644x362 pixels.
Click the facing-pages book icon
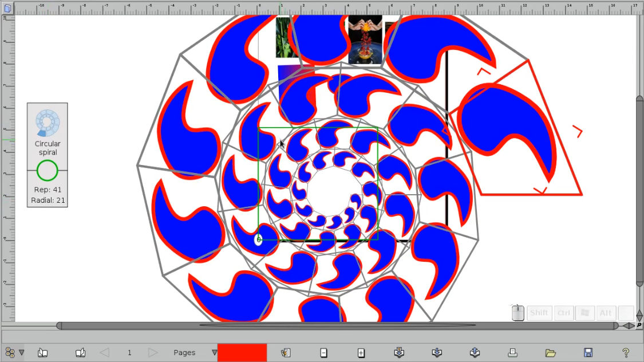click(x=42, y=352)
